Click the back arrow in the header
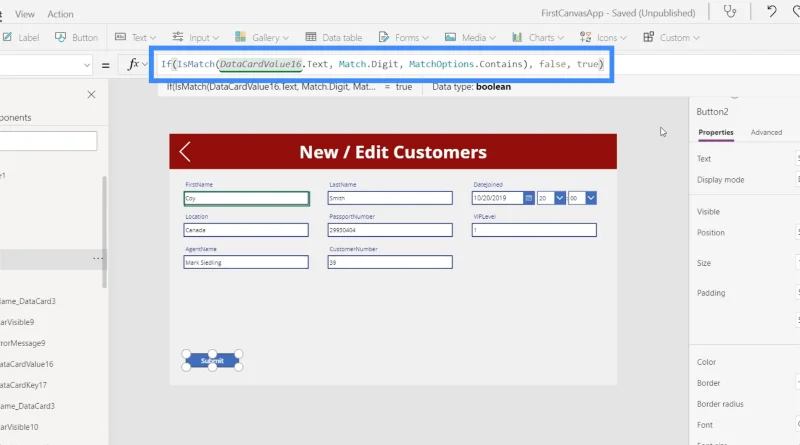800x445 pixels. (185, 152)
